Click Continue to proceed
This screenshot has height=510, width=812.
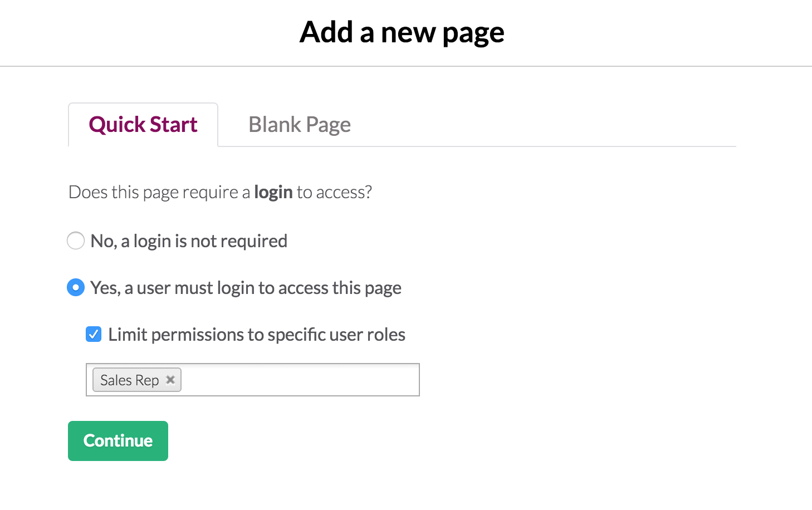click(x=118, y=441)
